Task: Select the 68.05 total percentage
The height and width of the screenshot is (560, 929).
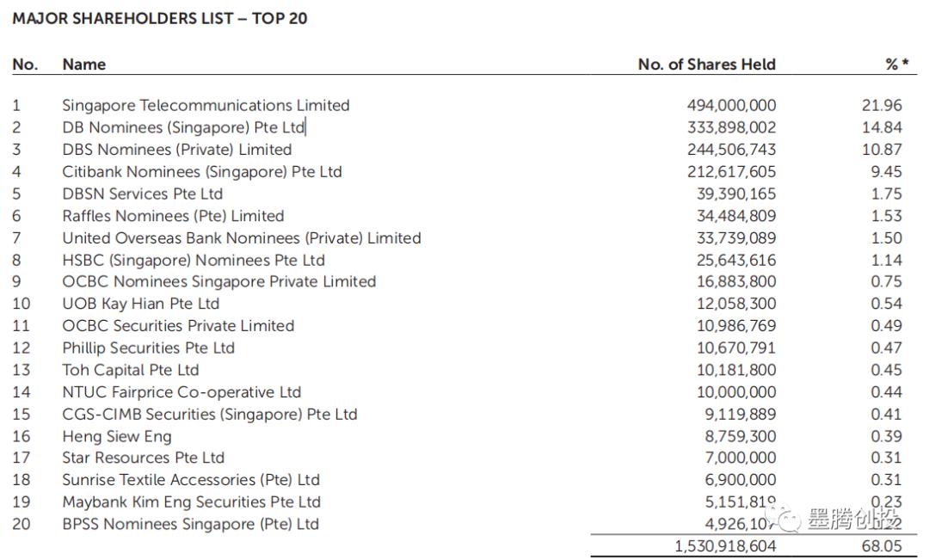Action: (882, 546)
